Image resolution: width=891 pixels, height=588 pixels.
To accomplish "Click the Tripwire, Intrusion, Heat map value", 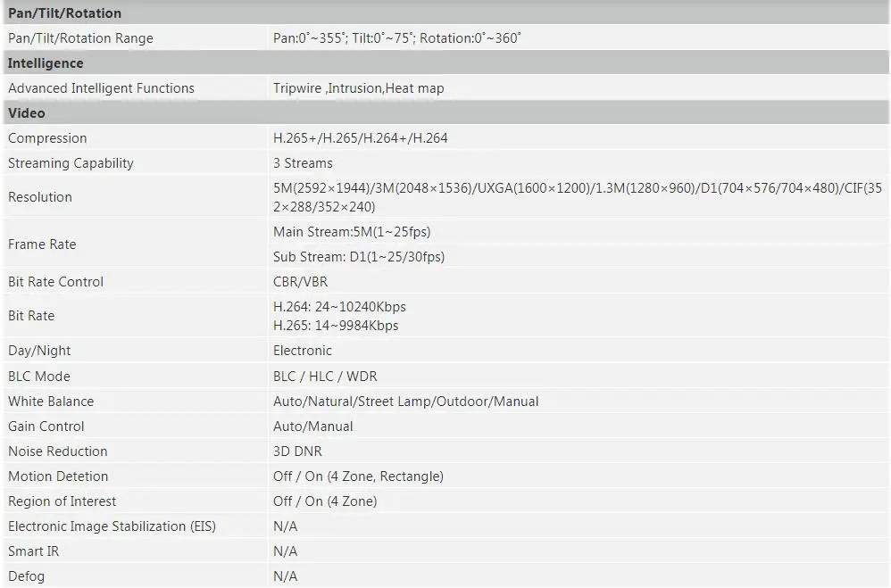I will pos(359,88).
